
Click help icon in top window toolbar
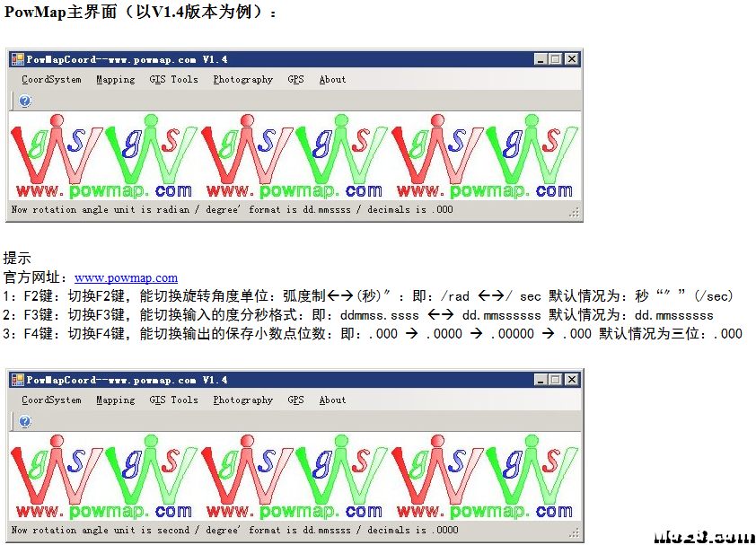point(25,101)
